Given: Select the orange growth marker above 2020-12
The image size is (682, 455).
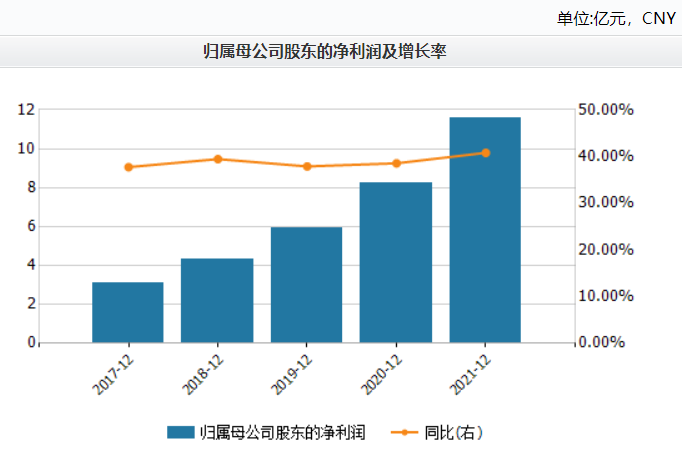Looking at the screenshot, I should (395, 163).
